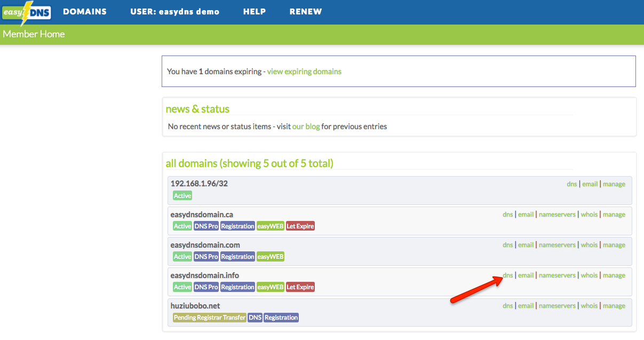This screenshot has height=340, width=644.
Task: Click the DNS Pro badge for easydnsdomain.com
Action: [x=206, y=257]
